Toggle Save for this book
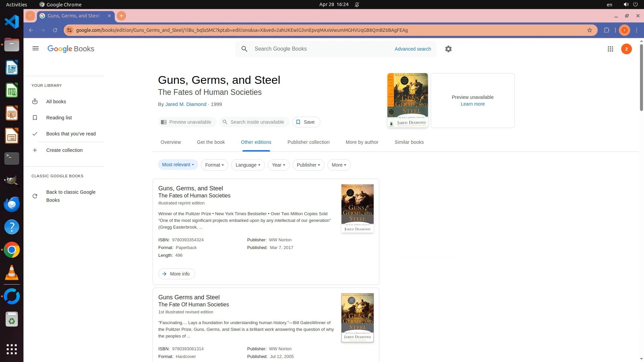This screenshot has height=362, width=644. pyautogui.click(x=306, y=122)
